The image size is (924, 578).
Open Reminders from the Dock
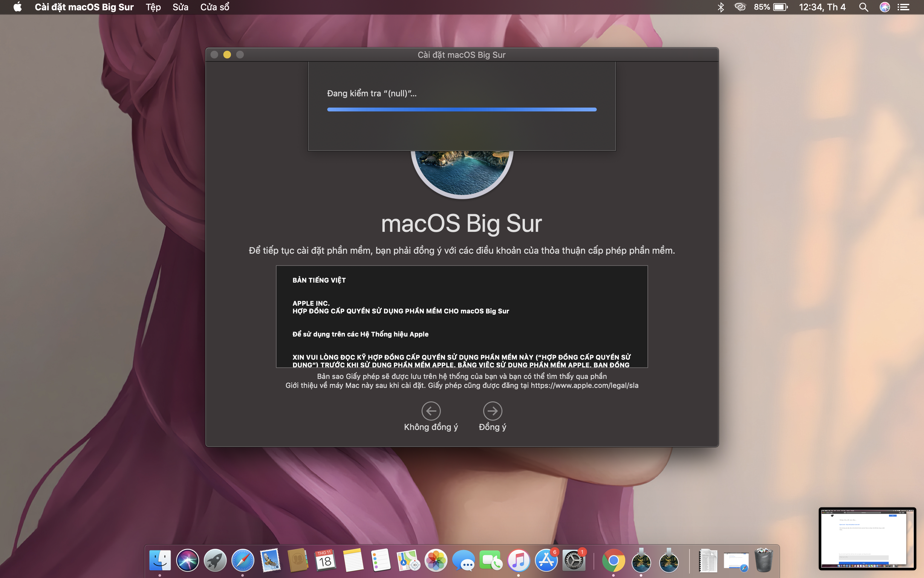381,560
